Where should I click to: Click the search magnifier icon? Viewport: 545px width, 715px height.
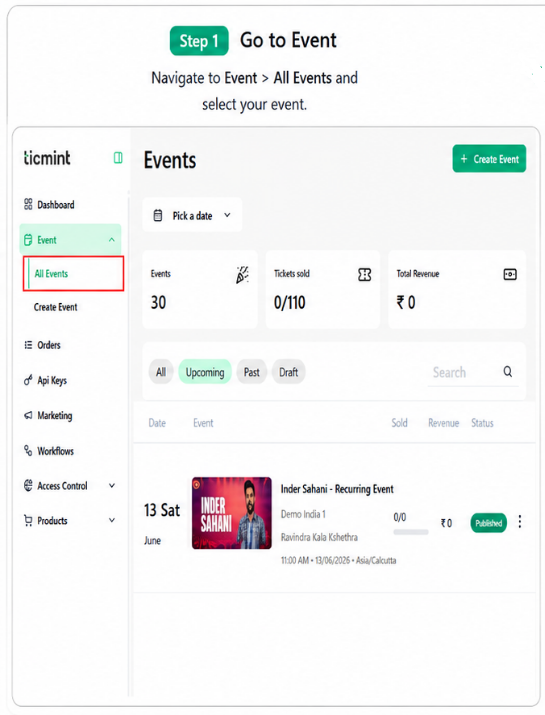508,372
